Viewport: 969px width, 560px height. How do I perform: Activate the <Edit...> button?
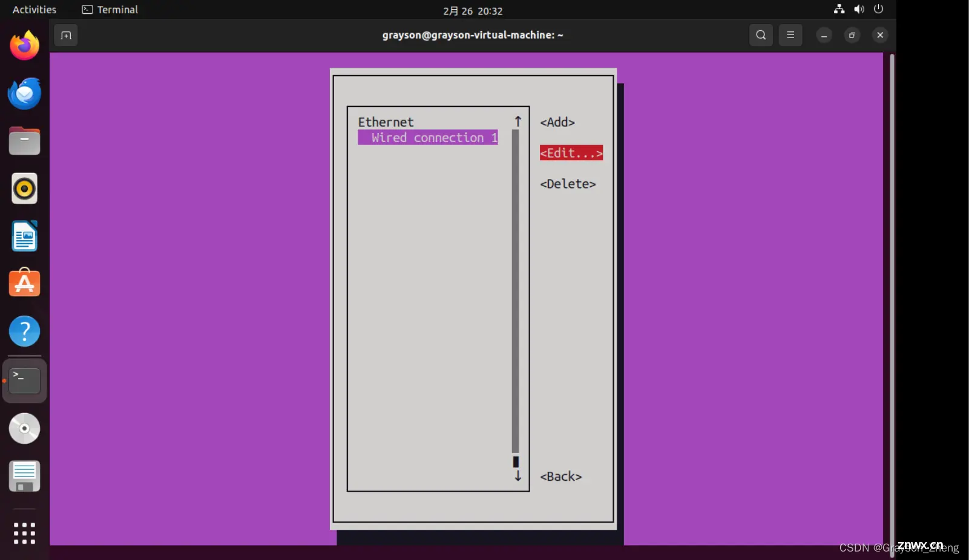[x=571, y=153]
